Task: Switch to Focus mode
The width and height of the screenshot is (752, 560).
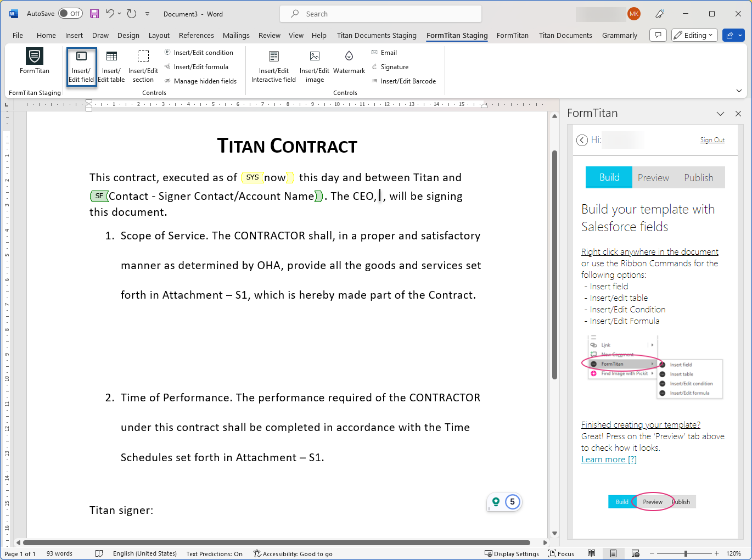Action: [x=561, y=553]
